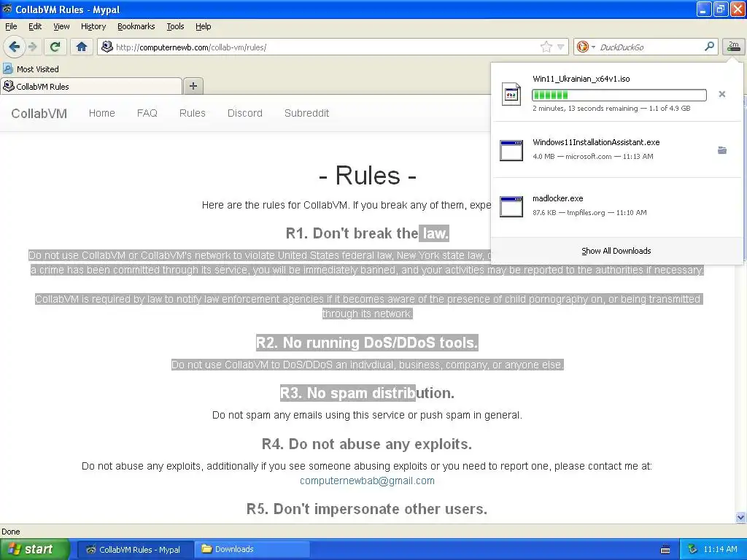
Task: Click the page scrollbar down arrow
Action: 740,517
